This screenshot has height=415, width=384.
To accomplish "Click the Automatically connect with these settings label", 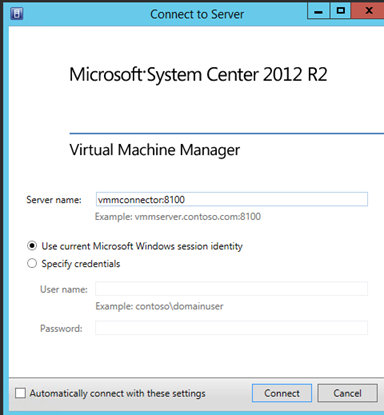I will click(117, 393).
